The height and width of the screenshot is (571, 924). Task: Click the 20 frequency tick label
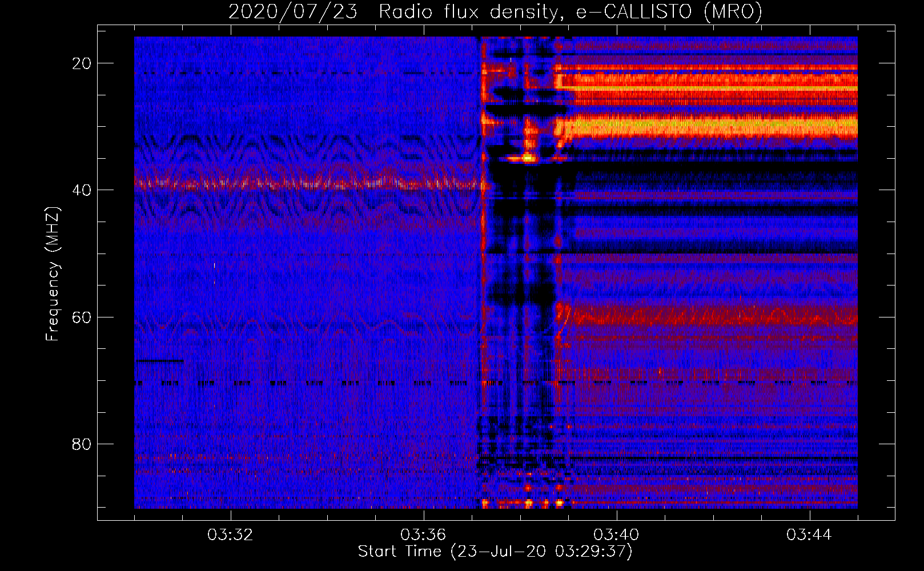coord(82,63)
